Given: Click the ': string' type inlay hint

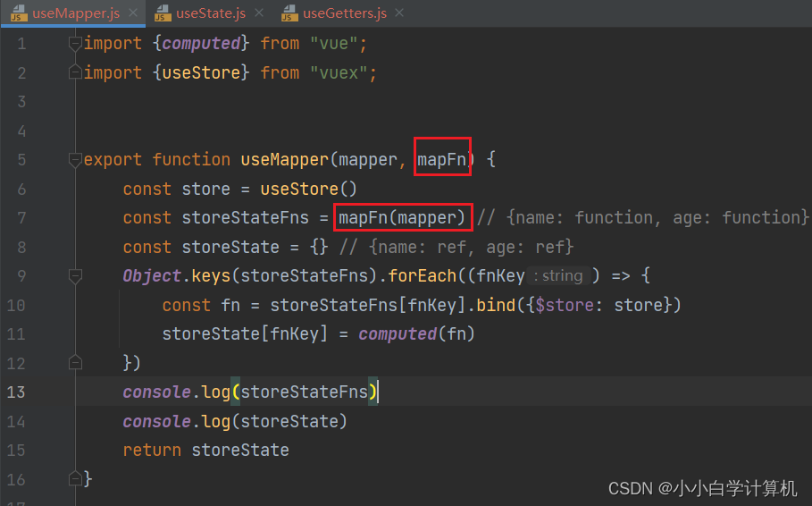Looking at the screenshot, I should 561,276.
